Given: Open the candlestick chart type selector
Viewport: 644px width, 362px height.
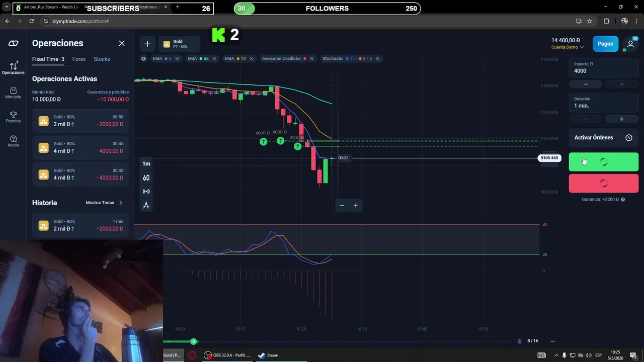Looking at the screenshot, I should (146, 177).
